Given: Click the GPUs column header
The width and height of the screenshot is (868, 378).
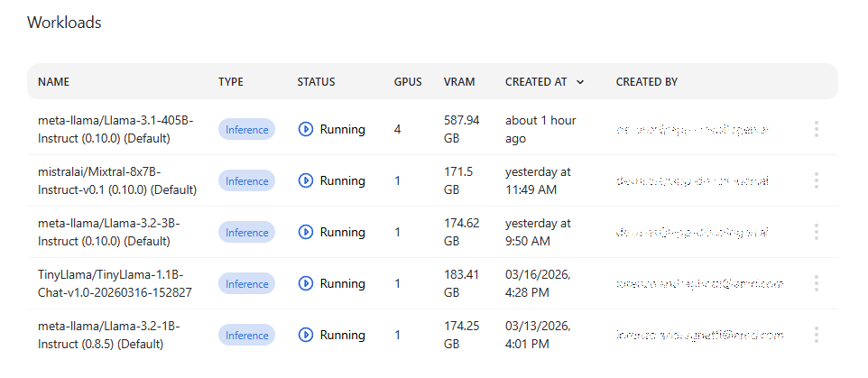Looking at the screenshot, I should 408,82.
